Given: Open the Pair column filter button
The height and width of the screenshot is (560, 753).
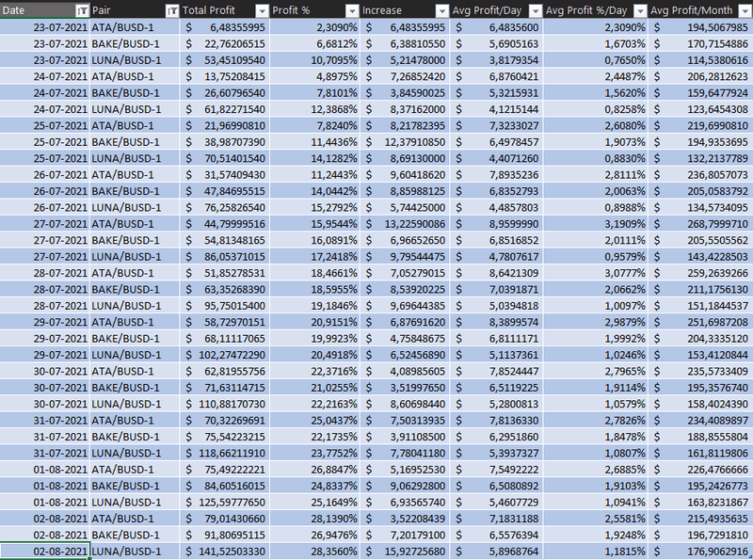Looking at the screenshot, I should (171, 10).
